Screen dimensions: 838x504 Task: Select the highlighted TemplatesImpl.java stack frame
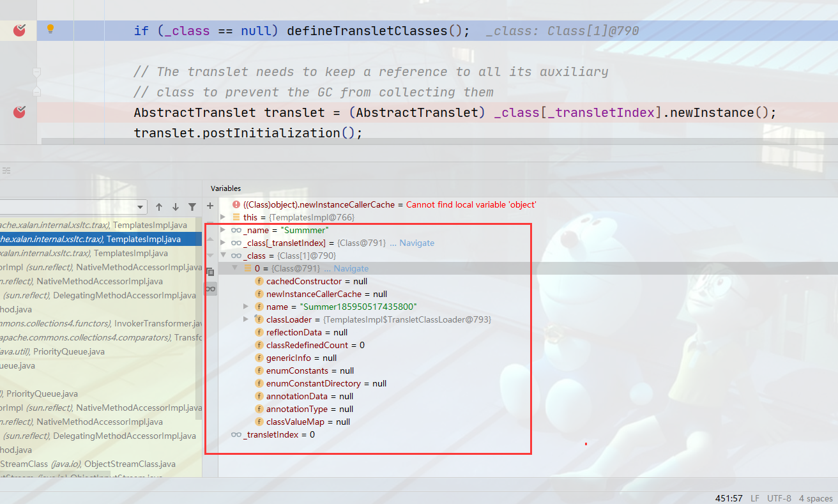pos(101,239)
